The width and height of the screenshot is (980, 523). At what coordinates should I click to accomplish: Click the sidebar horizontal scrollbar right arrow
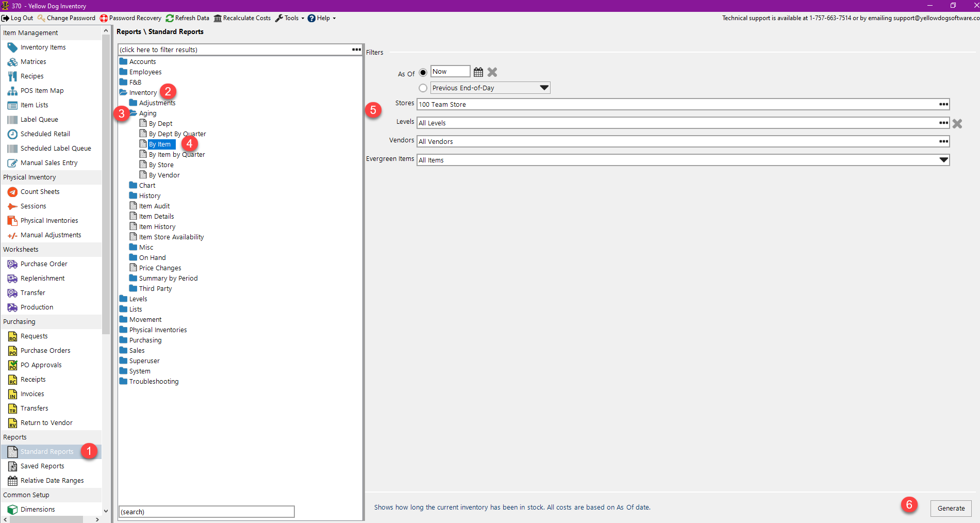pos(97,519)
